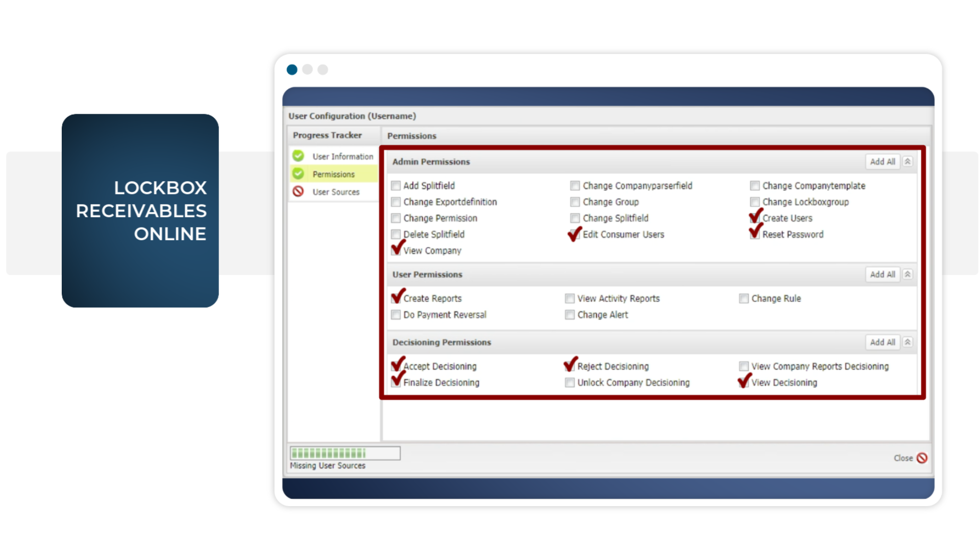Click the green check icon beside User Information
This screenshot has width=980, height=551.
pos(298,156)
